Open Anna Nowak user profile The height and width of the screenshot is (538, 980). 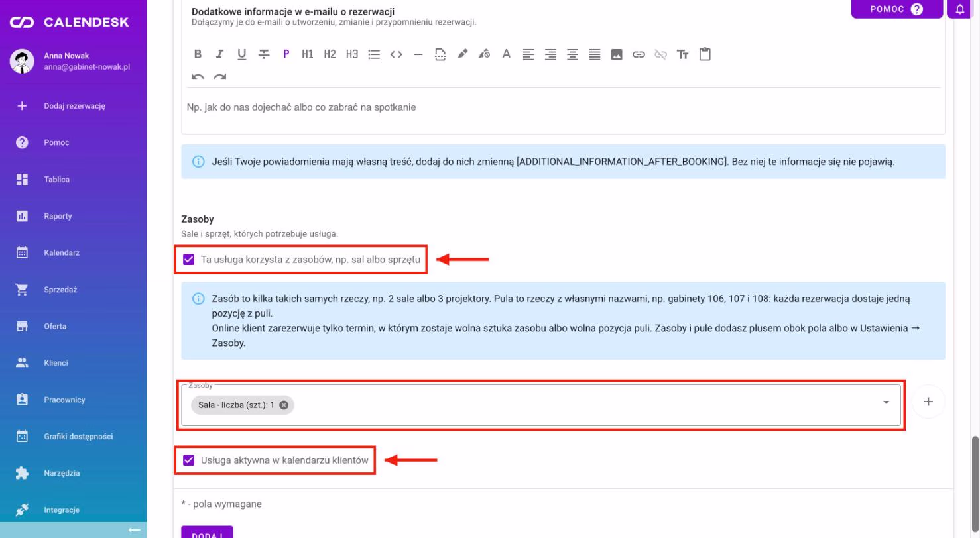click(74, 61)
